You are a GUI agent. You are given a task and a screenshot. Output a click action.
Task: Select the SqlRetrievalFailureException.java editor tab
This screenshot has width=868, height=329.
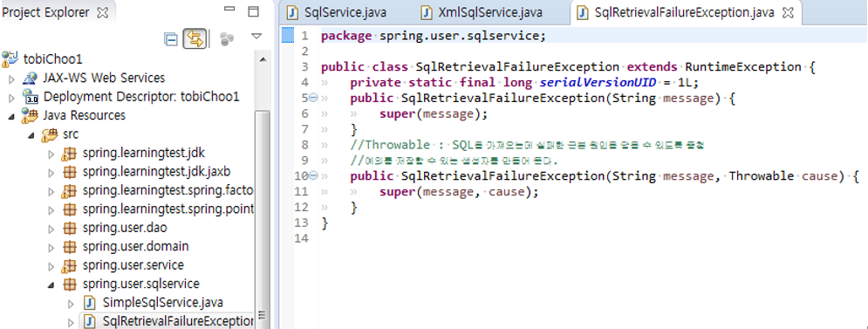[684, 12]
